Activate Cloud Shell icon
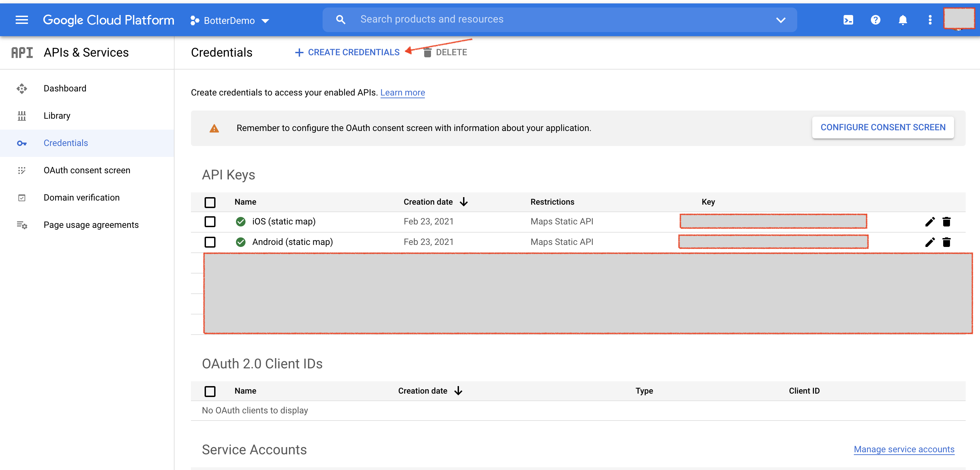The height and width of the screenshot is (470, 980). (848, 20)
